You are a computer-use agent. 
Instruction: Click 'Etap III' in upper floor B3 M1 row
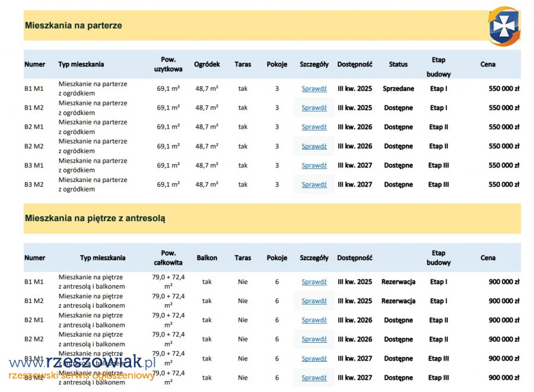pos(438,359)
